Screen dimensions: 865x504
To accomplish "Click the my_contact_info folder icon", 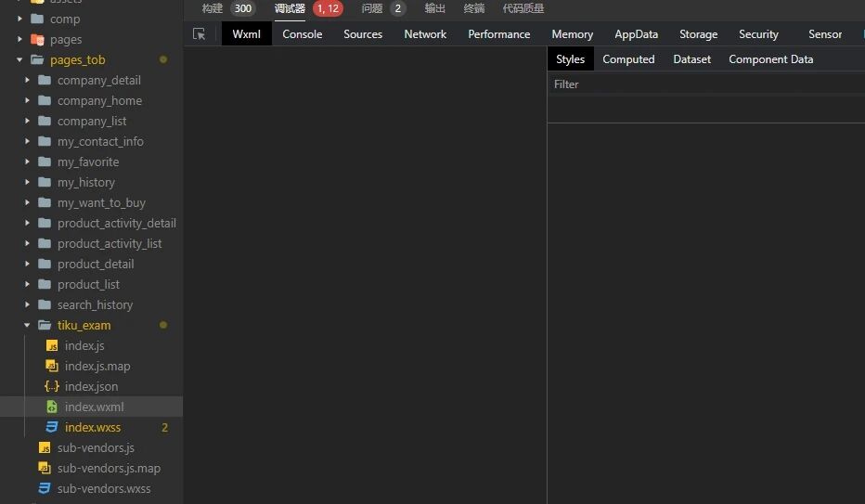I will 45,141.
